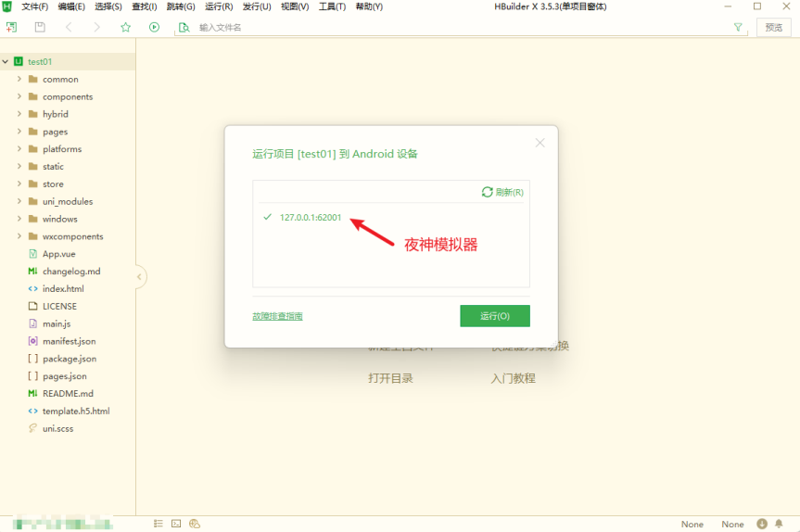
Task: Click the uni.scss file icon
Action: pyautogui.click(x=33, y=428)
